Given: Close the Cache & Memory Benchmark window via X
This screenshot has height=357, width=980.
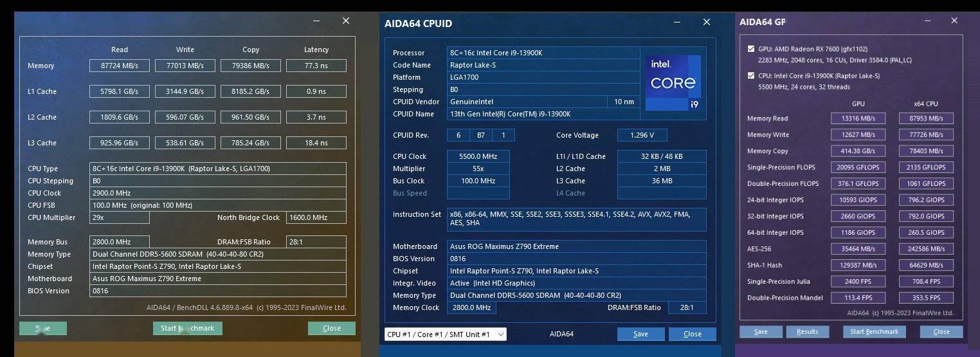Looking at the screenshot, I should (346, 21).
